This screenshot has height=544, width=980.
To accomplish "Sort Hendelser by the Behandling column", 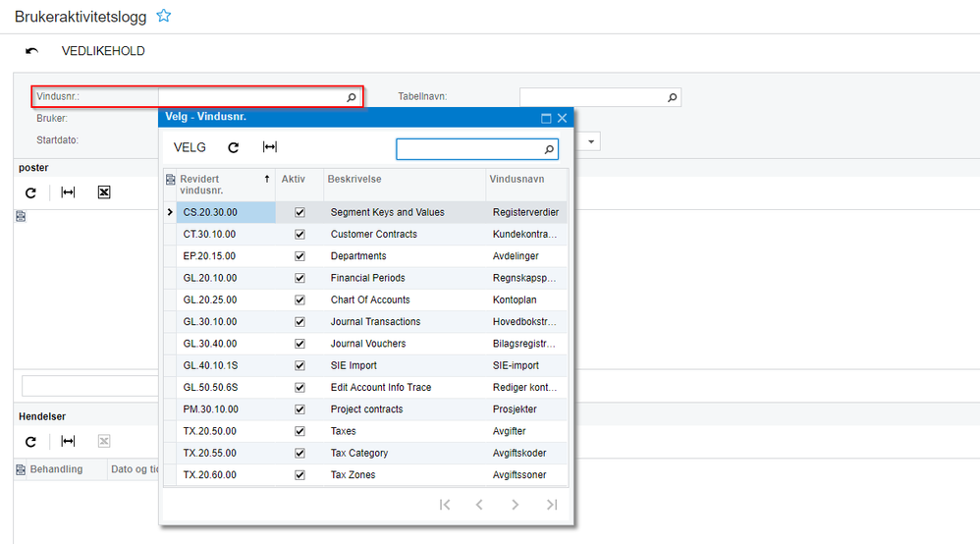I will (x=56, y=469).
